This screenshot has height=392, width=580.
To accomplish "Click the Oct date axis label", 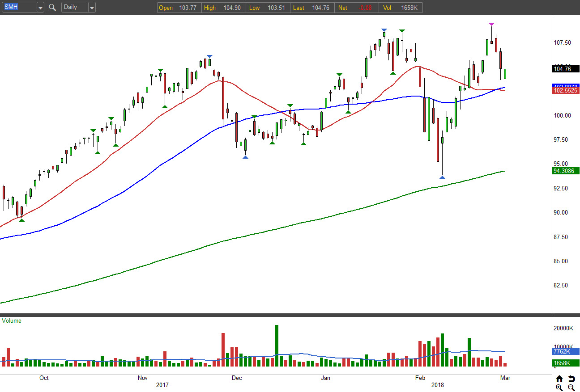I will coord(44,378).
